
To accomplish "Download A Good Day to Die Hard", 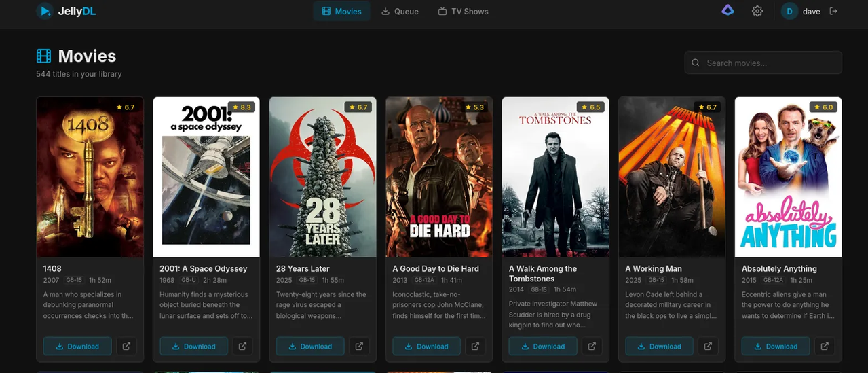I will 426,346.
